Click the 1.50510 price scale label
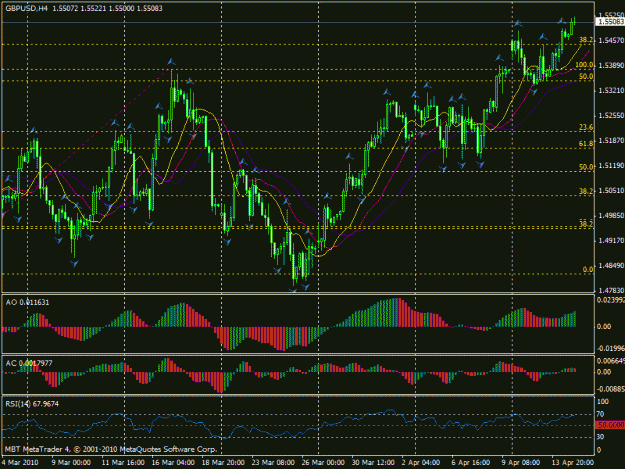This screenshot has height=469, width=625. coord(611,190)
